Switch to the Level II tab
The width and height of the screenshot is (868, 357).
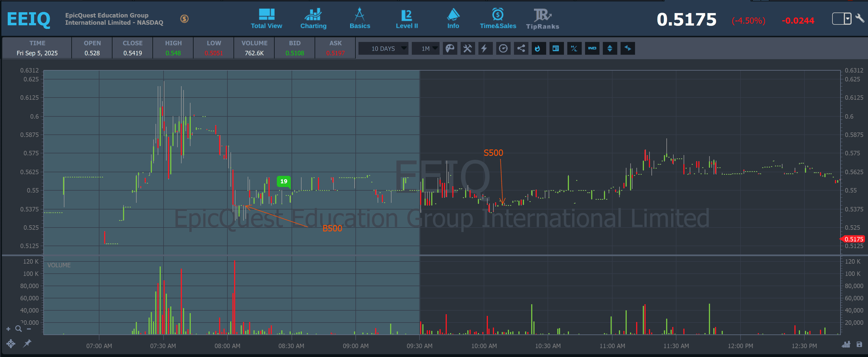[407, 19]
